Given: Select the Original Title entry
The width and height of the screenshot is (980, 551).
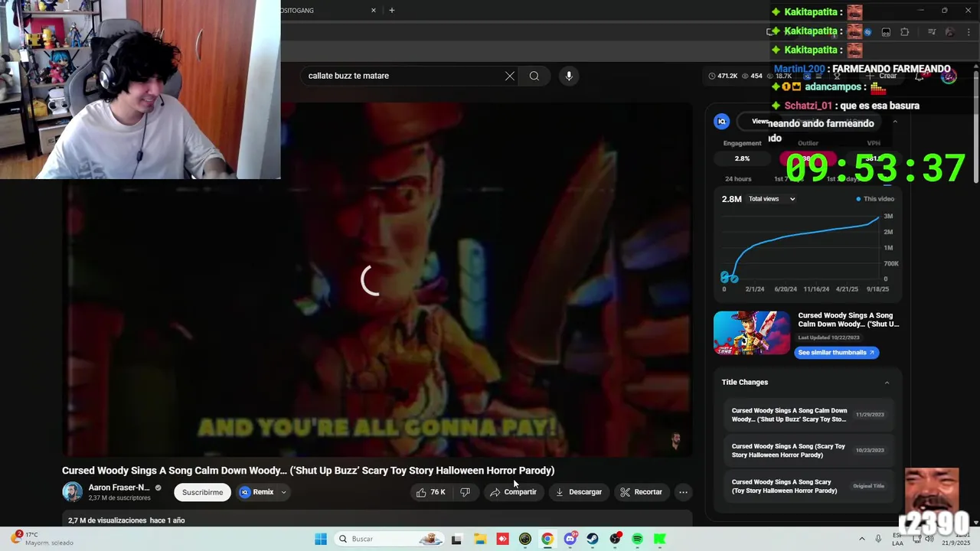Looking at the screenshot, I should click(x=808, y=486).
